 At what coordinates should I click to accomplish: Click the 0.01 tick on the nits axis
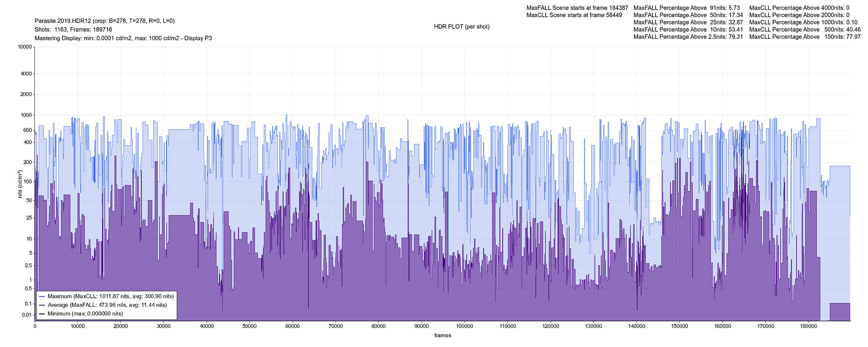[x=27, y=315]
